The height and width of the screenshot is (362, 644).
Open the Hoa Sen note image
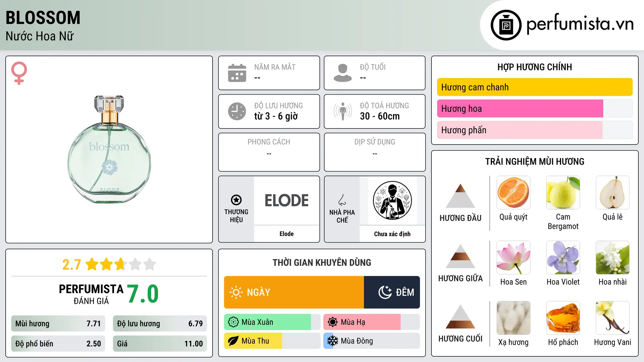click(514, 258)
